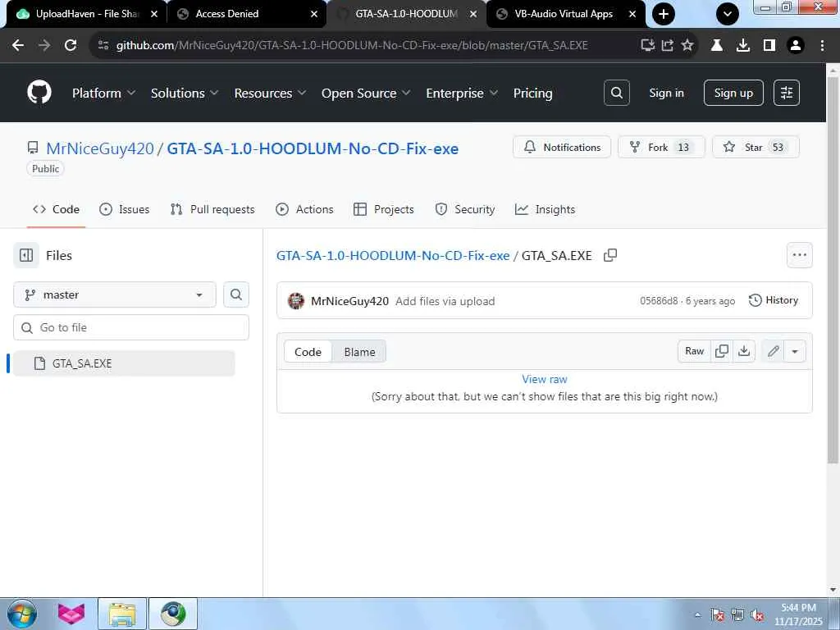The height and width of the screenshot is (630, 840).
Task: Click Sign in
Action: point(666,93)
